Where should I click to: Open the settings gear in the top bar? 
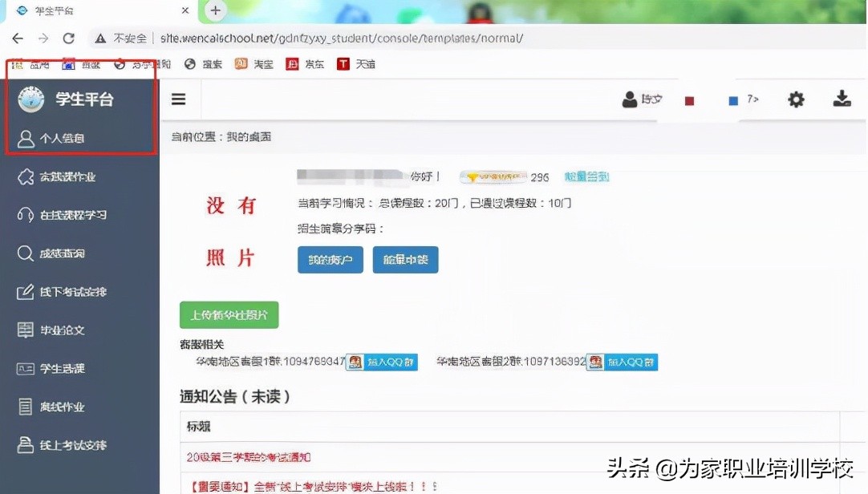pos(796,99)
